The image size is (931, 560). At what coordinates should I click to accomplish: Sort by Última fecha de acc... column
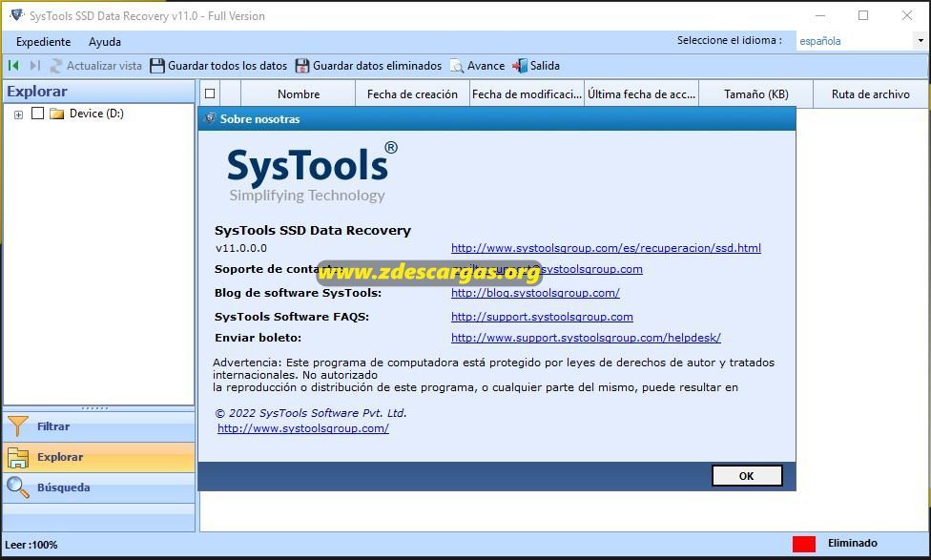pos(641,93)
